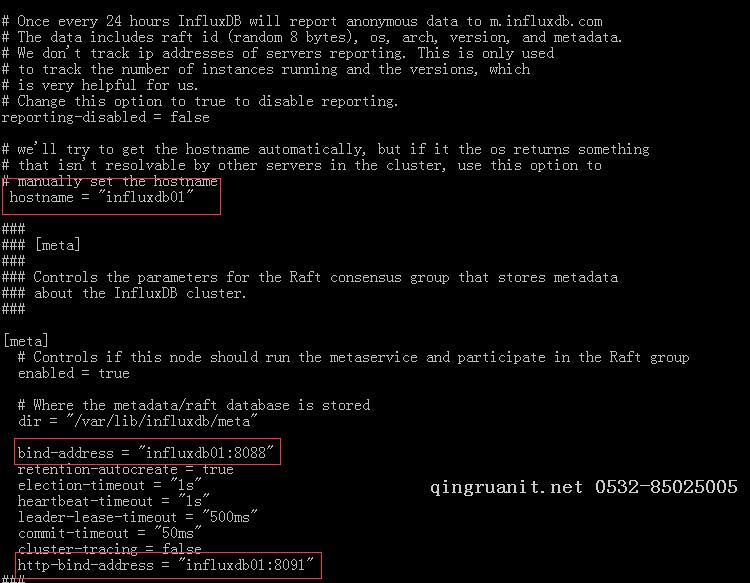
Task: Click the dir = "/var/lib/influxdb/meta" path
Action: coord(138,421)
